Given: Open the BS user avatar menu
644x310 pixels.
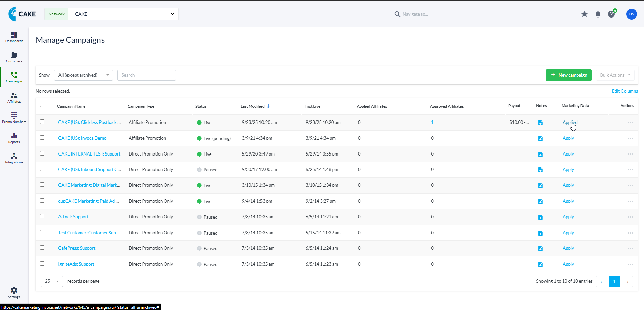Looking at the screenshot, I should tap(632, 14).
